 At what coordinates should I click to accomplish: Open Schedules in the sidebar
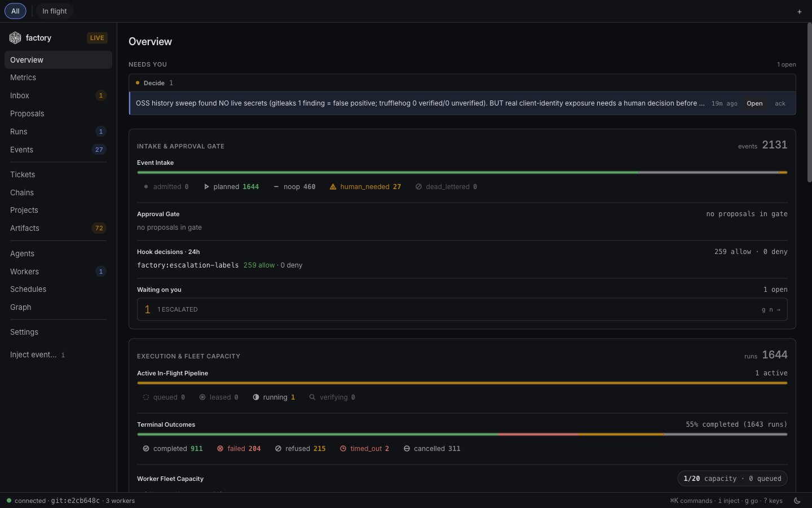click(58, 289)
